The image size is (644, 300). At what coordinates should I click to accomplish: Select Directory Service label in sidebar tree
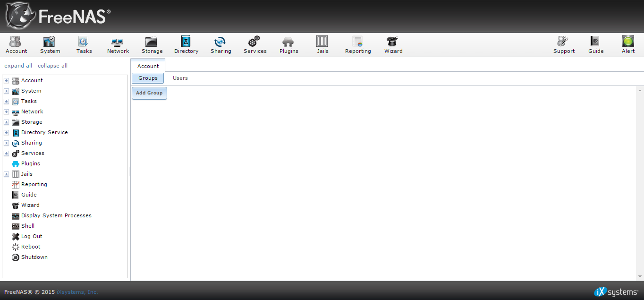(x=44, y=132)
